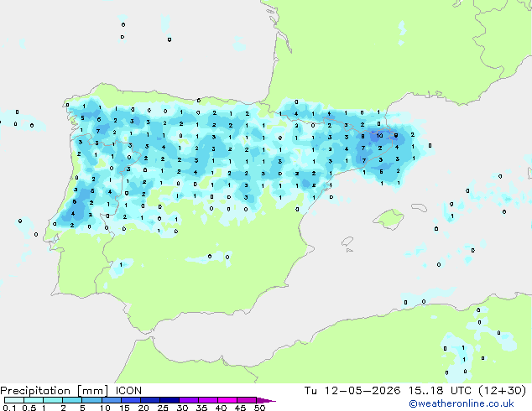Click Ibiza island outline on the map
Viewport: 532px width, 411px height.
(x=347, y=242)
